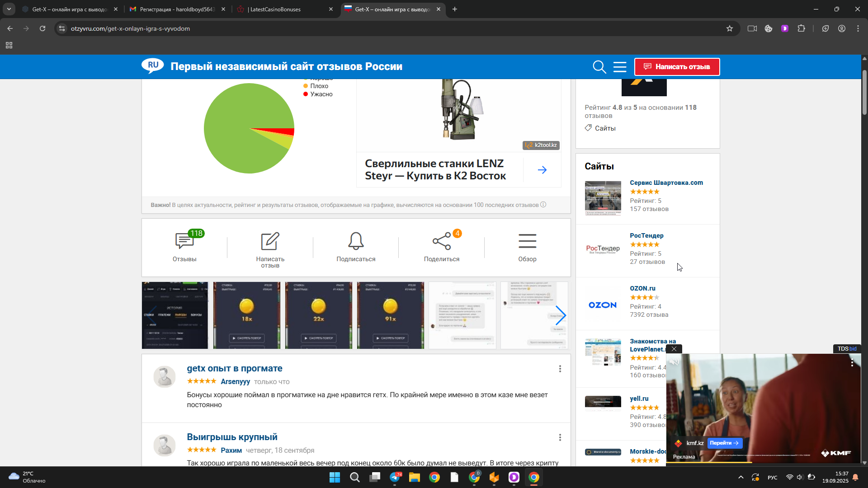The image size is (868, 488).
Task: Open the tab search dropdown arrow
Action: pyautogui.click(x=9, y=9)
